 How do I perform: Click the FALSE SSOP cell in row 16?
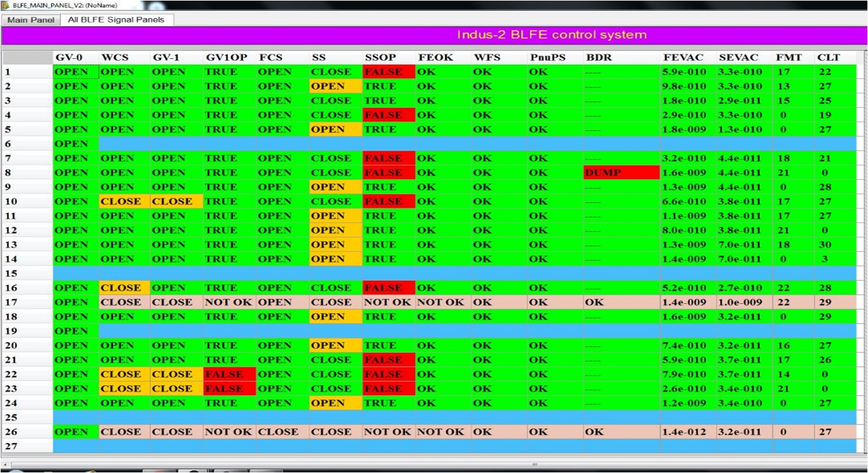389,288
